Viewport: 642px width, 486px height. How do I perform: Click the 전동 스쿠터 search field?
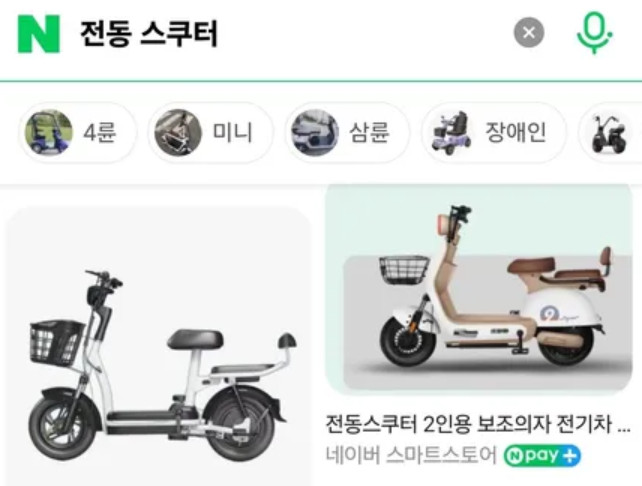tap(287, 34)
